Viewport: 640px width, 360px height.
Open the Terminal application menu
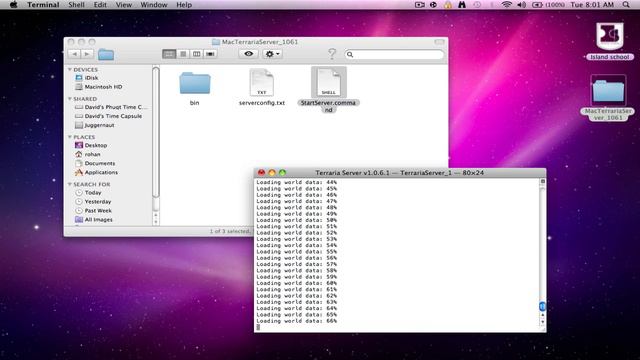pyautogui.click(x=43, y=5)
